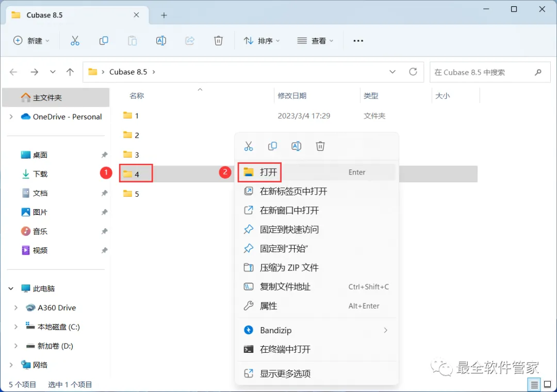Image resolution: width=557 pixels, height=392 pixels.
Task: Collapse the 此电脑 tree node
Action: pyautogui.click(x=11, y=289)
